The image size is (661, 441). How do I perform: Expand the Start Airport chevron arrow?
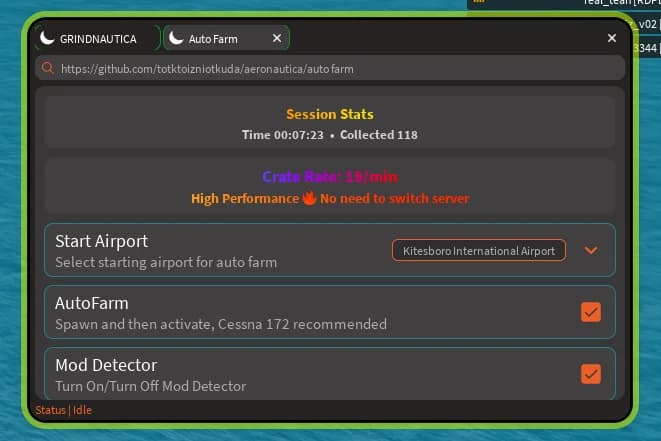(x=591, y=250)
